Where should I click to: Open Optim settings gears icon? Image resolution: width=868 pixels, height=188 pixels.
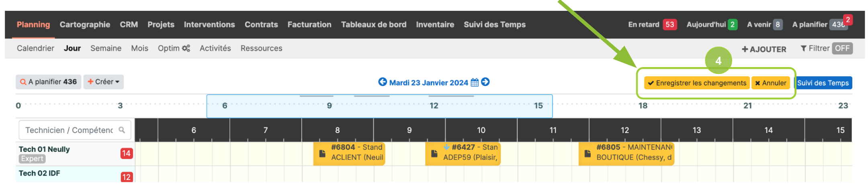(x=186, y=48)
